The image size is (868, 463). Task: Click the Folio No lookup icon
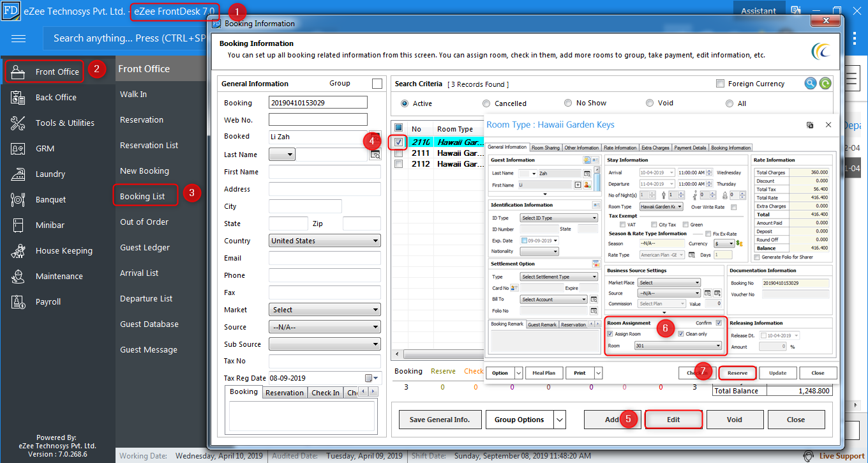pyautogui.click(x=594, y=311)
